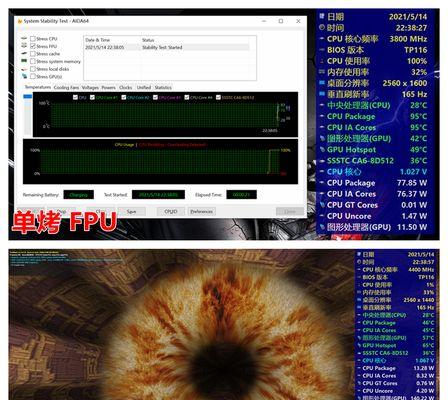
Task: Open the Unified tab
Action: point(144,87)
